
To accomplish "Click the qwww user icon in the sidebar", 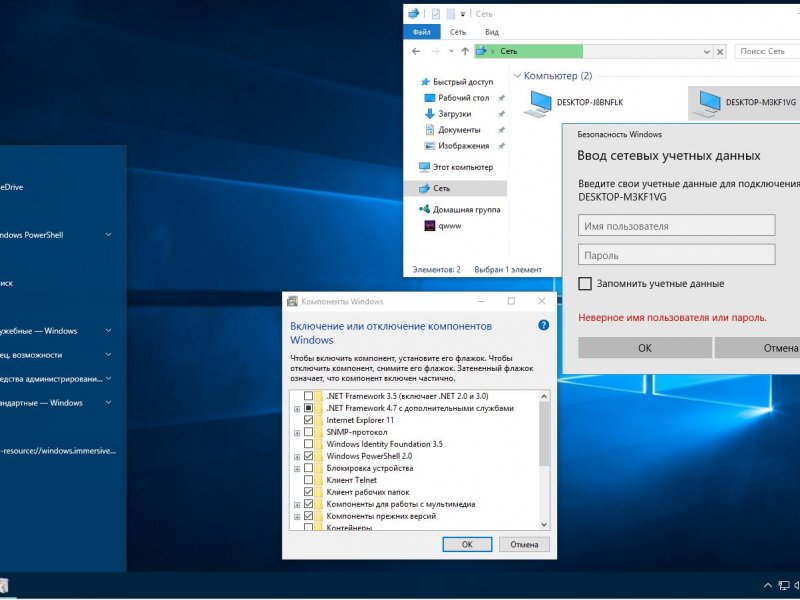I will click(x=430, y=226).
